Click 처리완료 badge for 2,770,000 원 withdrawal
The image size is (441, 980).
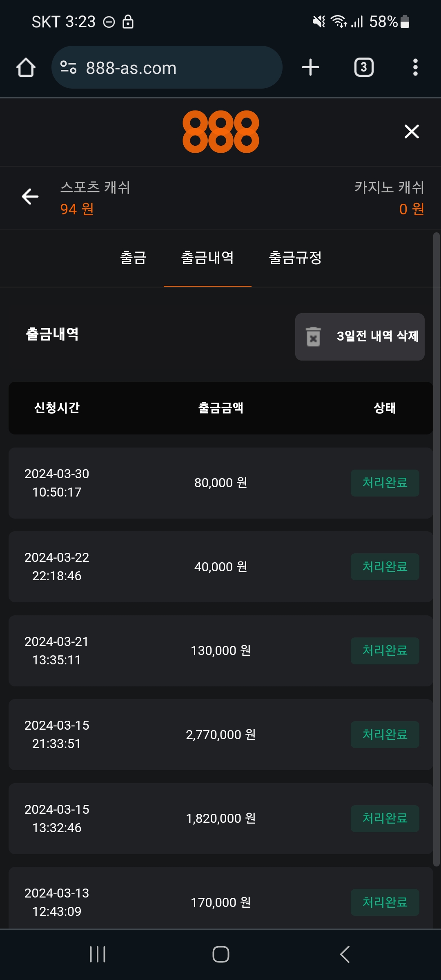click(385, 735)
